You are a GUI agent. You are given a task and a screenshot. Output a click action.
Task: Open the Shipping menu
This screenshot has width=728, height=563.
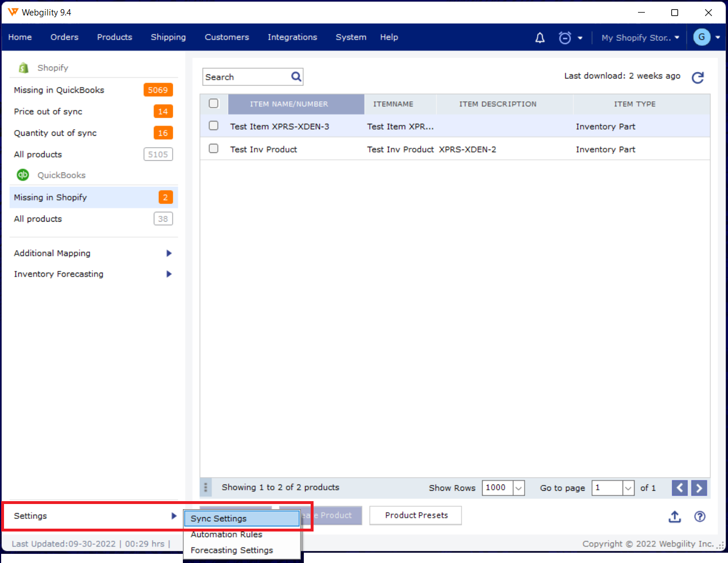(169, 37)
